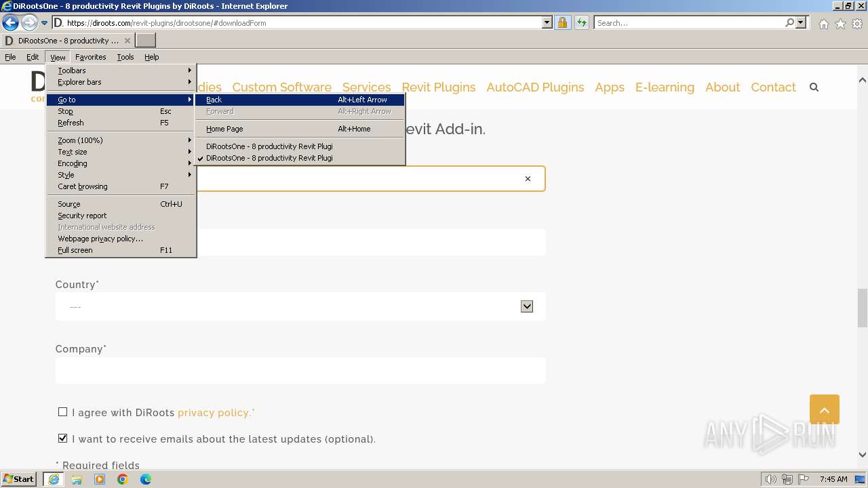Open the Favorites menu

click(90, 57)
